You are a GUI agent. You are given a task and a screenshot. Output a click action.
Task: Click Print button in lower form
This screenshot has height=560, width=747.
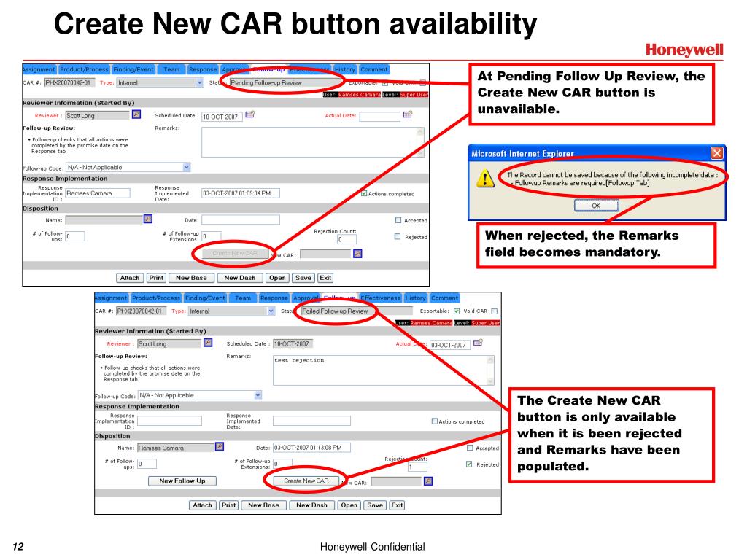[228, 505]
